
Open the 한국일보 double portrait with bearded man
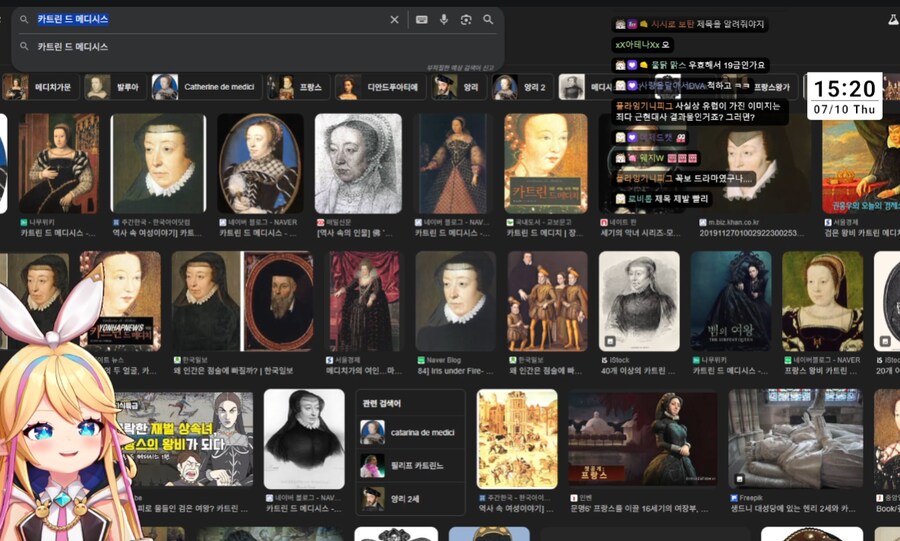click(x=243, y=301)
